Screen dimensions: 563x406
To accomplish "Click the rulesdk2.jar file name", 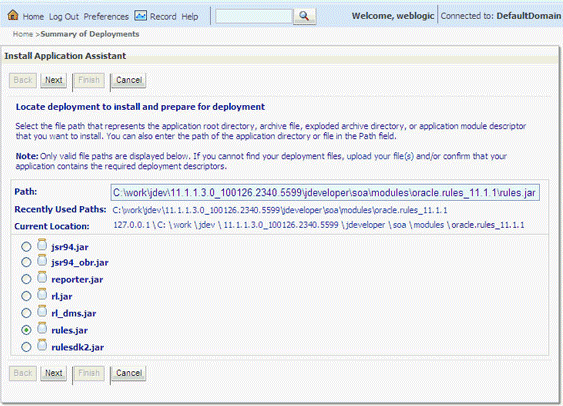I will (x=78, y=347).
